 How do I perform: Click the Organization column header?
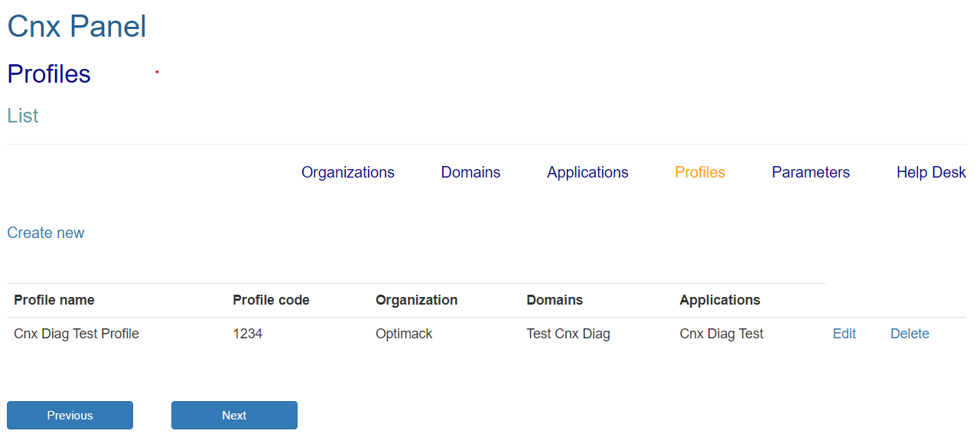coord(416,300)
